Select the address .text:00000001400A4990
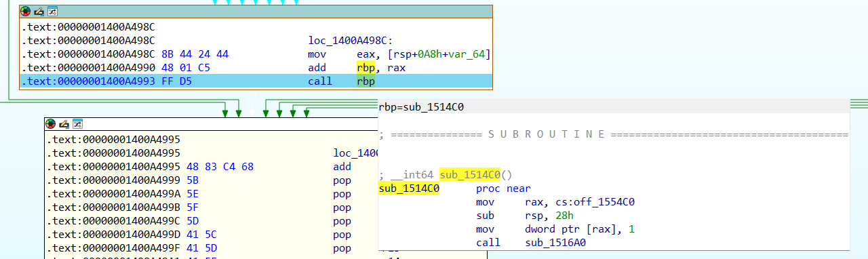Image resolution: width=868 pixels, height=259 pixels. tap(89, 68)
